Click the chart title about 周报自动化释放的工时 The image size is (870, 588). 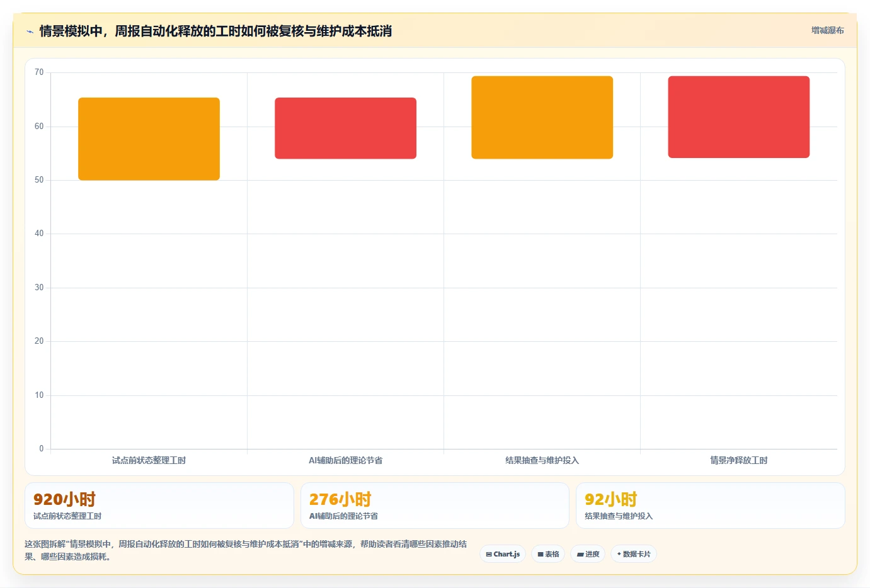point(215,31)
